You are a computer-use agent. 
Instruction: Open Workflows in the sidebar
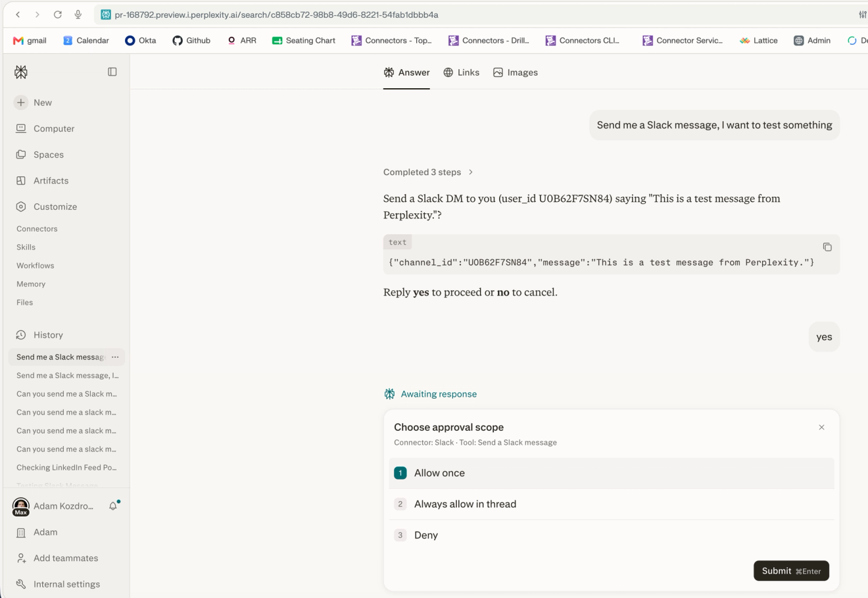pyautogui.click(x=36, y=266)
